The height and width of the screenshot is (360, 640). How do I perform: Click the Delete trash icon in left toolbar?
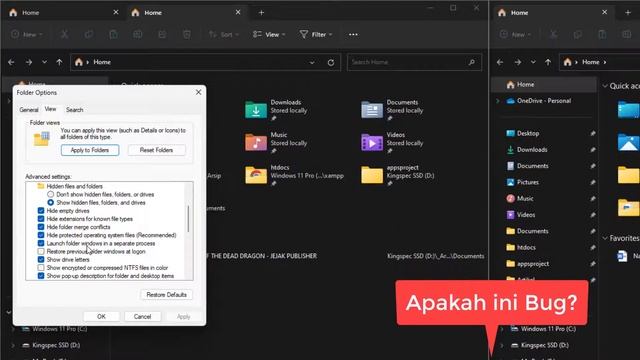[x=187, y=34]
